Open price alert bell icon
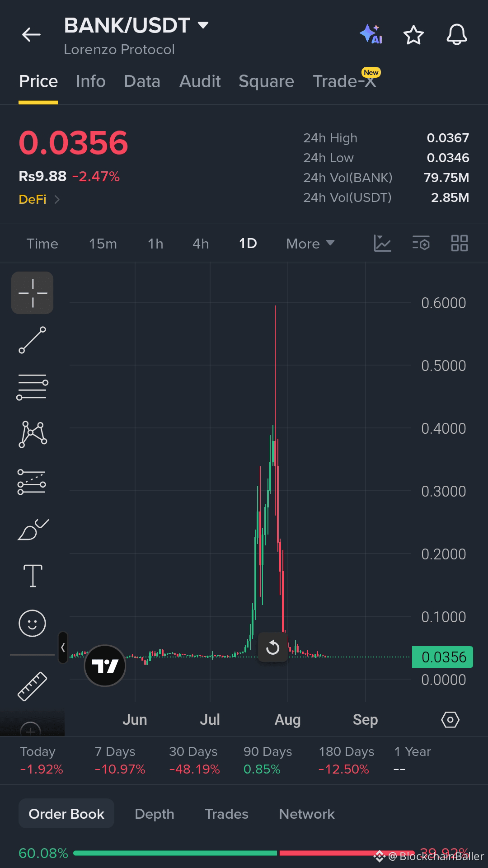488x868 pixels. (457, 35)
